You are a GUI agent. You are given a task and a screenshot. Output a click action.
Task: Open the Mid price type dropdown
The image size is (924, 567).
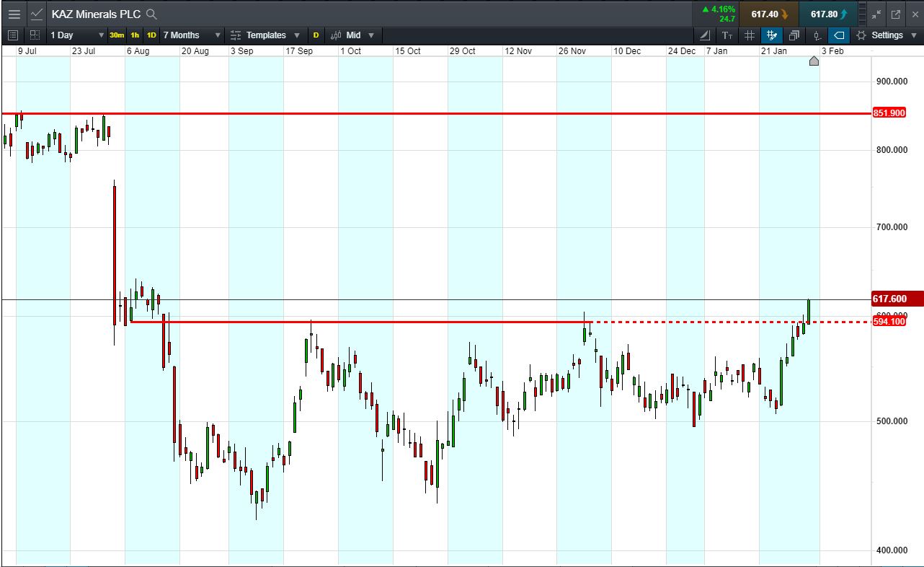tap(353, 35)
